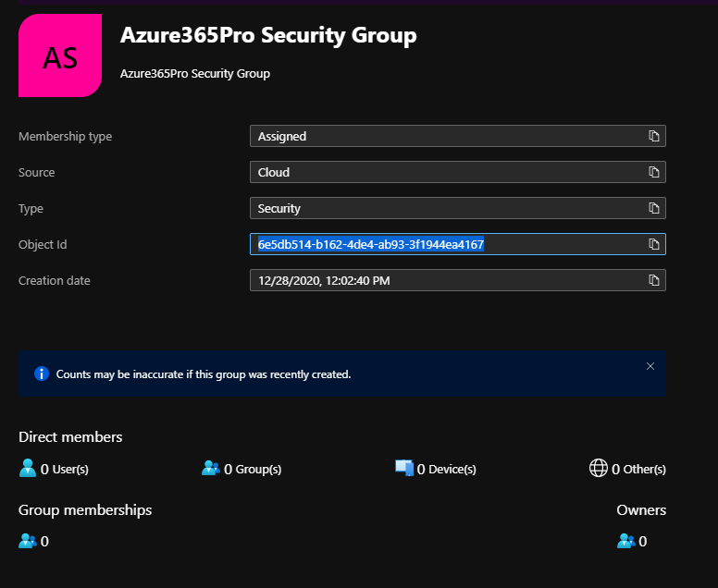Open the 0 Device(s) members link
This screenshot has height=588, width=718.
pos(447,469)
